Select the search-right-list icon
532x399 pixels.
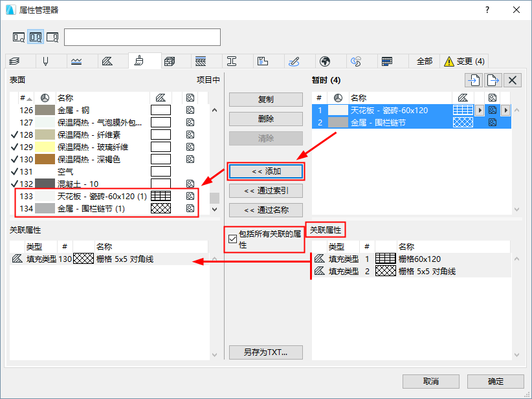click(52, 37)
